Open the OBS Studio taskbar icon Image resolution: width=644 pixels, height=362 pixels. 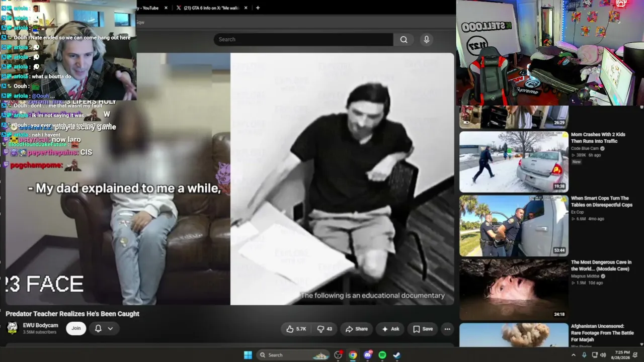click(x=339, y=355)
